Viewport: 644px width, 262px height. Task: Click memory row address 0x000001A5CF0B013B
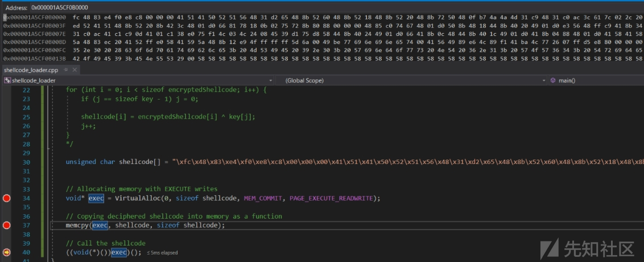(35, 59)
